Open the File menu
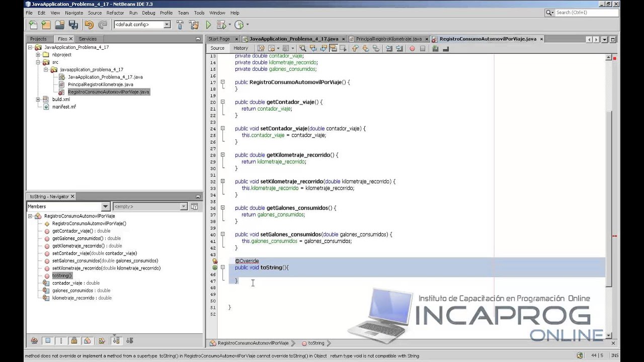The width and height of the screenshot is (644, 362). pos(29,13)
